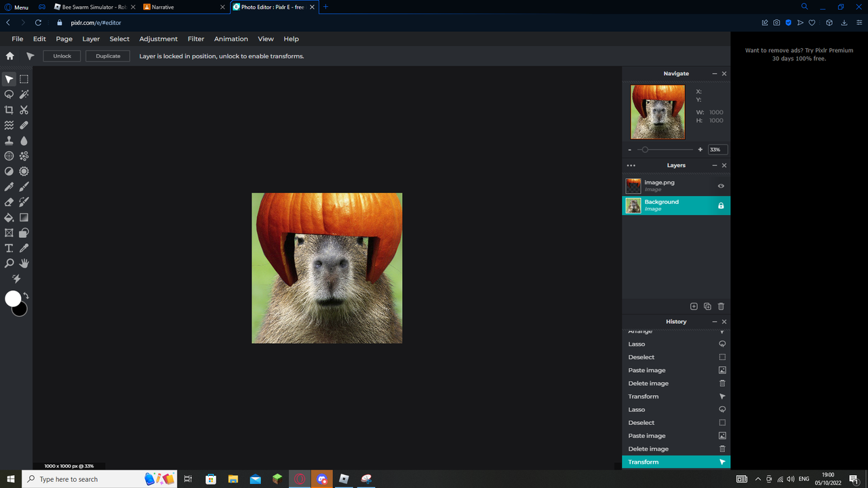Screen dimensions: 868x488
Task: Toggle lock on Background layer
Action: point(721,205)
